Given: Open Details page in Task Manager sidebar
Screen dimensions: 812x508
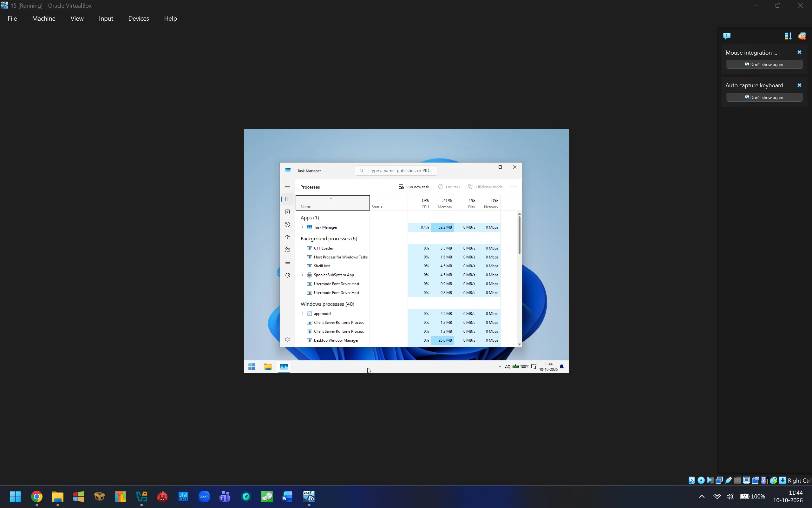Looking at the screenshot, I should 287,262.
